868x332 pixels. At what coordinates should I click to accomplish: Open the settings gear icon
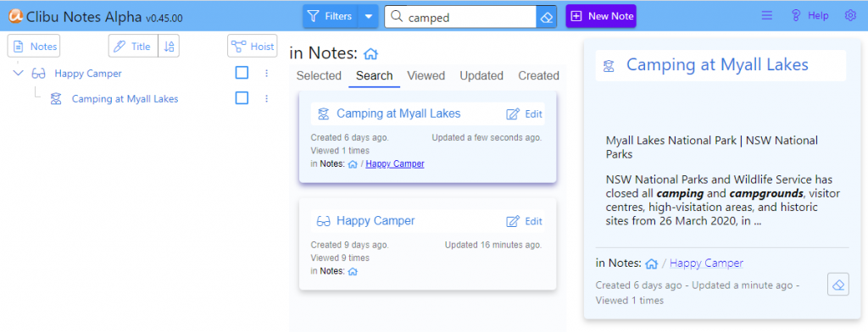850,15
